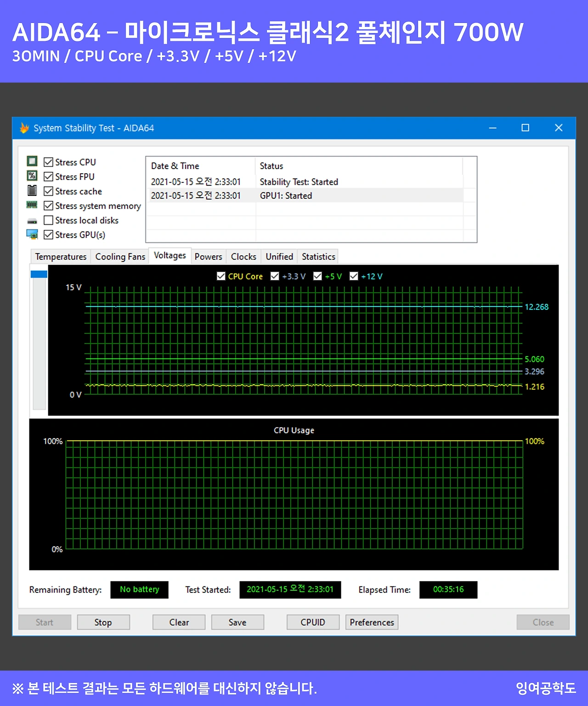The width and height of the screenshot is (588, 706).
Task: Click the 5.060 voltage reading
Action: (x=535, y=359)
